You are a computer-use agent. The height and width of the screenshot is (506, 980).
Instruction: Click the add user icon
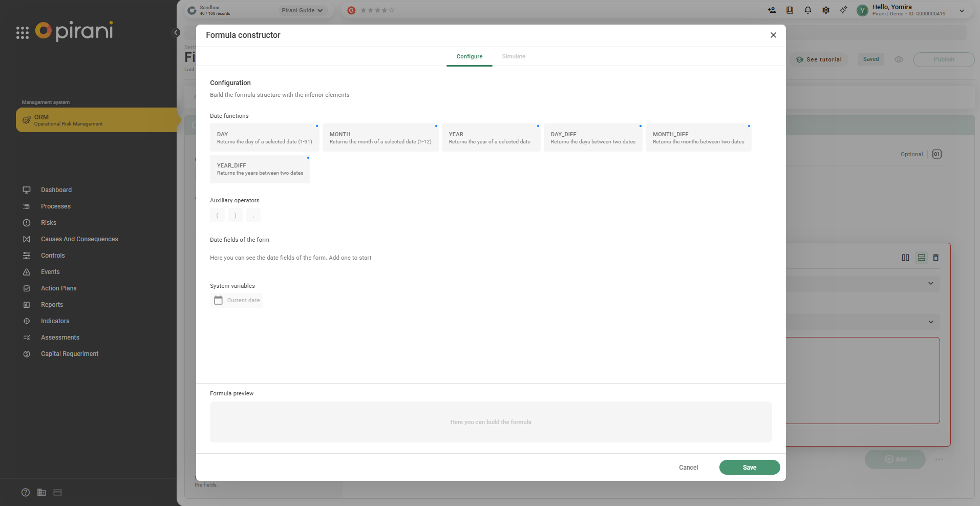coord(772,10)
